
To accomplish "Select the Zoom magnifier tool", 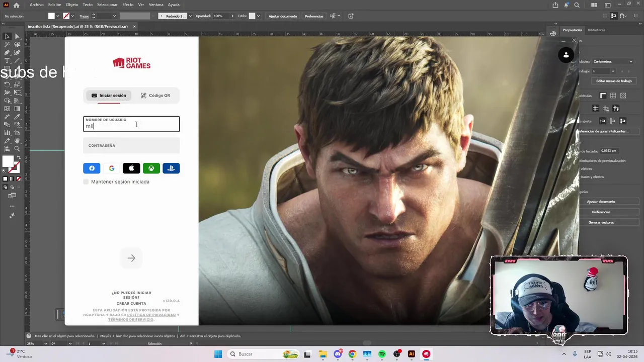I will 17,149.
